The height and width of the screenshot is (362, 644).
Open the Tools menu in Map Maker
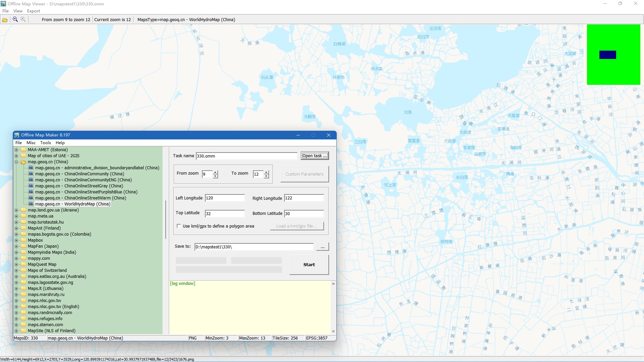click(x=45, y=142)
